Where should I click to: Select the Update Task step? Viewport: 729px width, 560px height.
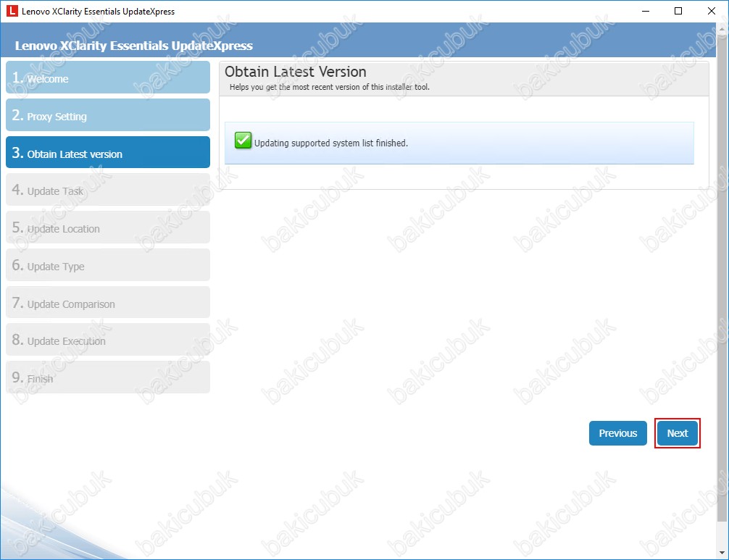coord(108,190)
